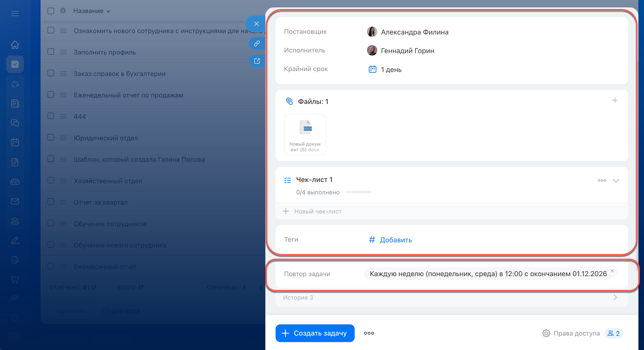Click the Добавить tags link
Image resolution: width=644 pixels, height=350 pixels.
(395, 240)
